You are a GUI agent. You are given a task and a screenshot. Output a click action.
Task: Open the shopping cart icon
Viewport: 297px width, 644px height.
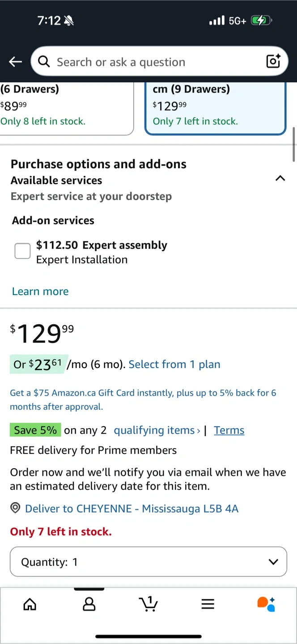[x=148, y=604]
